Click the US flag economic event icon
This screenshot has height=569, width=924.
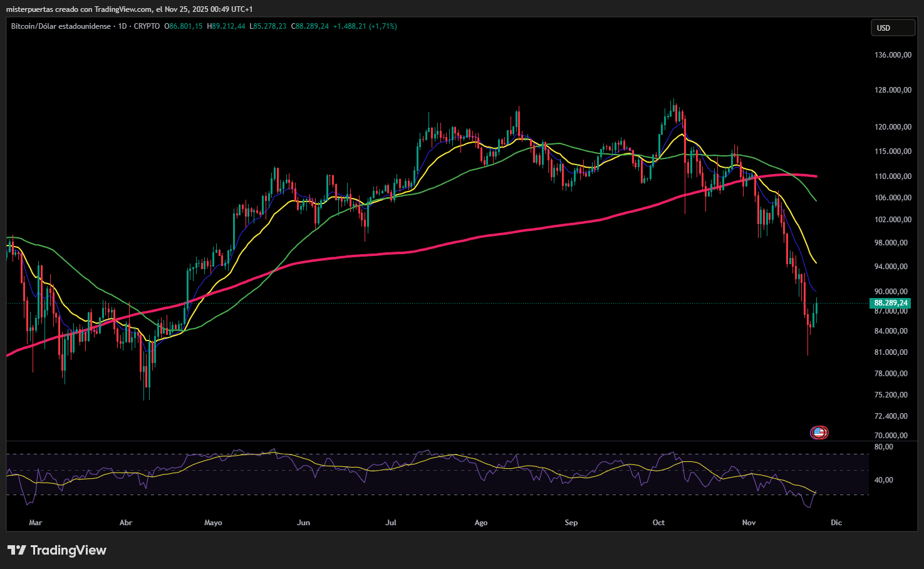tap(819, 432)
